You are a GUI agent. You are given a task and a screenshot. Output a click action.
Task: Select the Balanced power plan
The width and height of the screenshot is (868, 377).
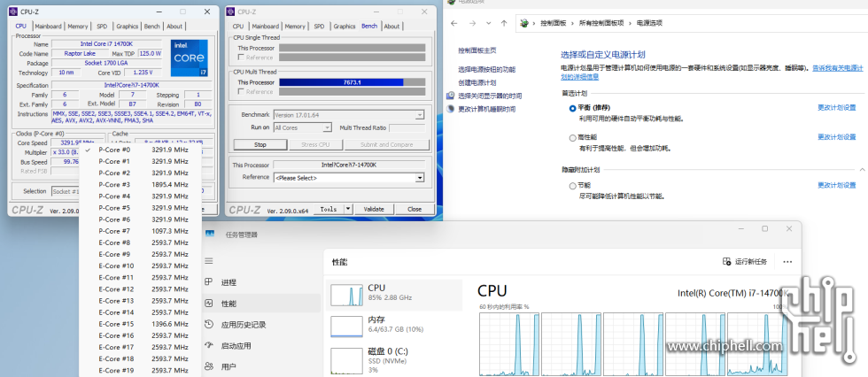coord(572,108)
